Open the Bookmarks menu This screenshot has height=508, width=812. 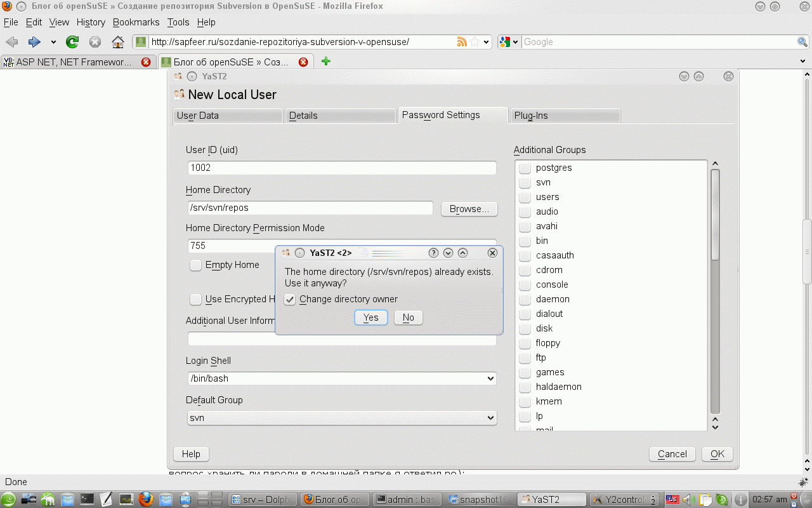[136, 22]
